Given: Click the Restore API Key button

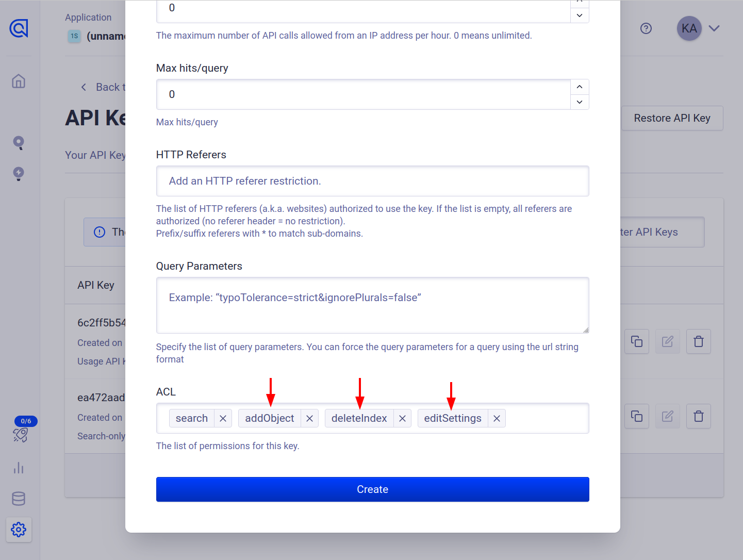Looking at the screenshot, I should [672, 118].
